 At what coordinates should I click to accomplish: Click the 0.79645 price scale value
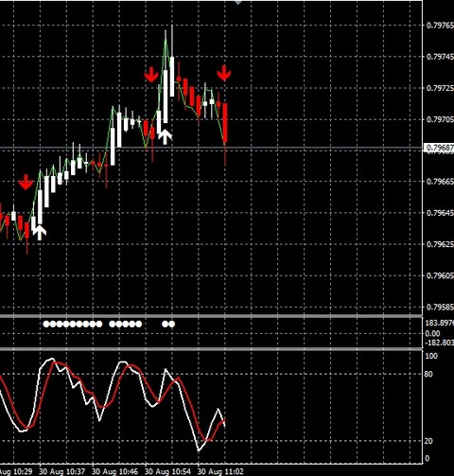[440, 213]
